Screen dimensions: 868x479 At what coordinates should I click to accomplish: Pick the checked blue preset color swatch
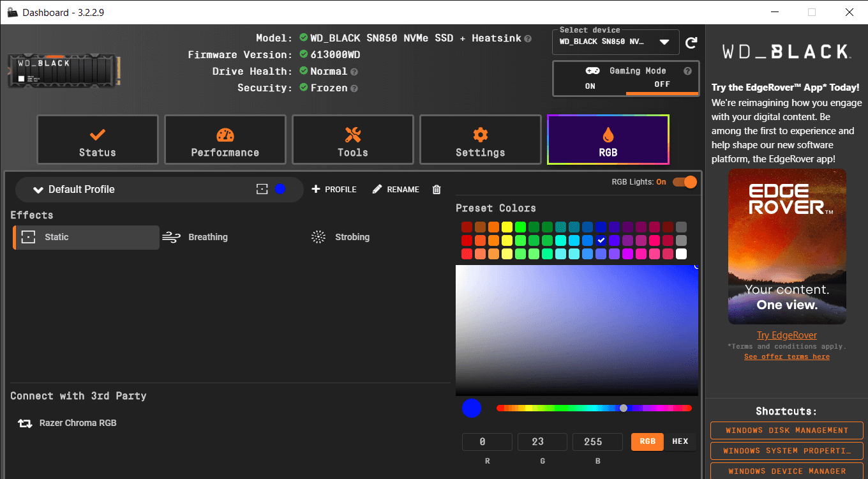pyautogui.click(x=601, y=240)
